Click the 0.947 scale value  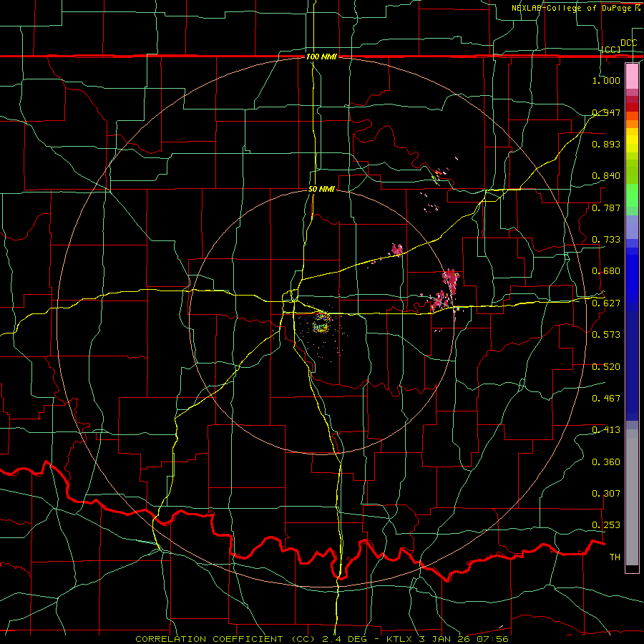coord(606,112)
